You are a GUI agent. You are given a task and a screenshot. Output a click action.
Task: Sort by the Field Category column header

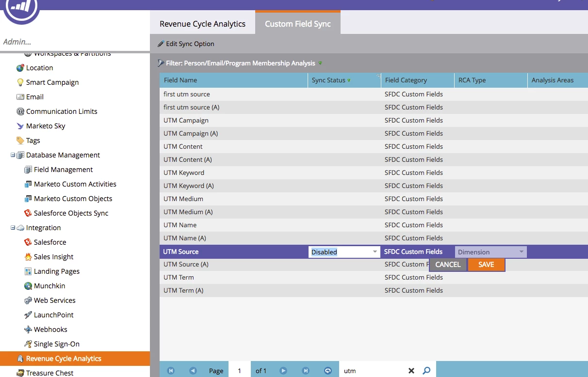pos(418,80)
